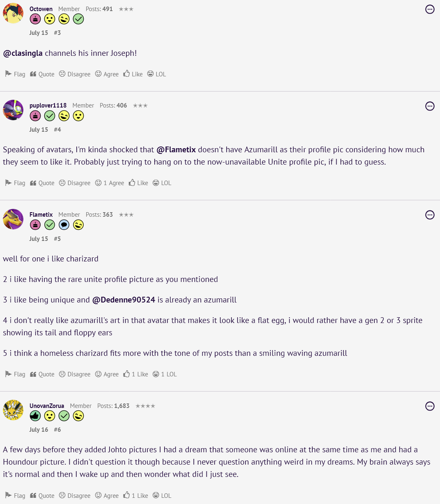Open UnovanZorua's username profile link
Viewport: 440px width, 504px height.
[x=47, y=406]
